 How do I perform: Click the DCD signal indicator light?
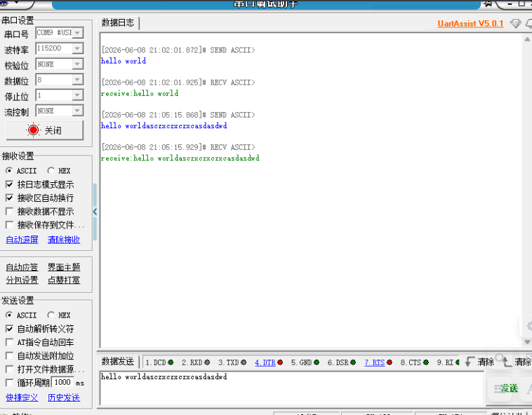[171, 362]
